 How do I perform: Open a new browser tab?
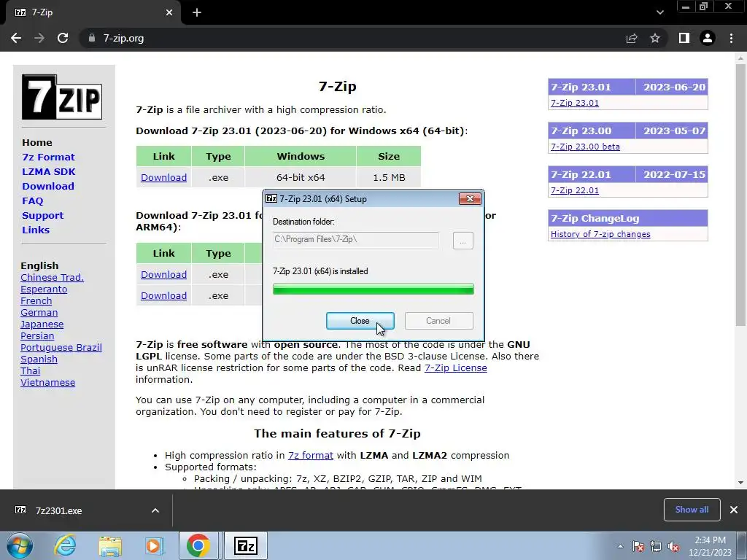197,12
